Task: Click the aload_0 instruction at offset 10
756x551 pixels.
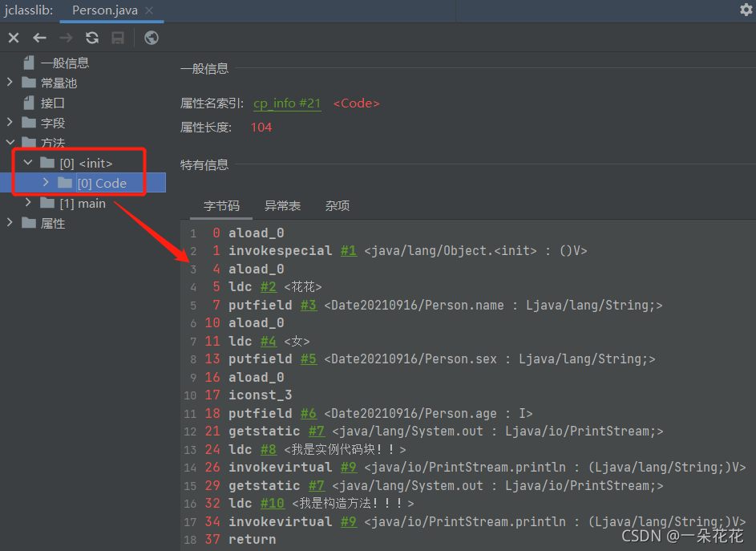Action: tap(256, 323)
